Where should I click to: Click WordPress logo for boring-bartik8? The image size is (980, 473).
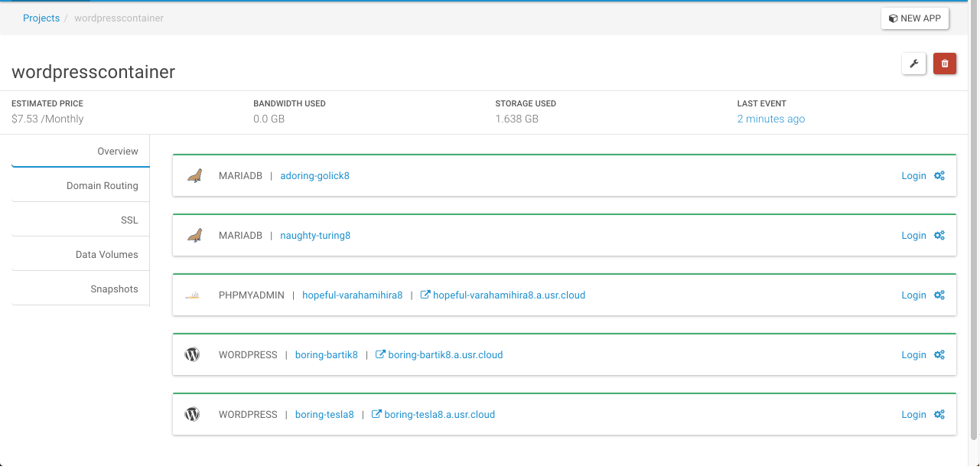[x=192, y=354]
